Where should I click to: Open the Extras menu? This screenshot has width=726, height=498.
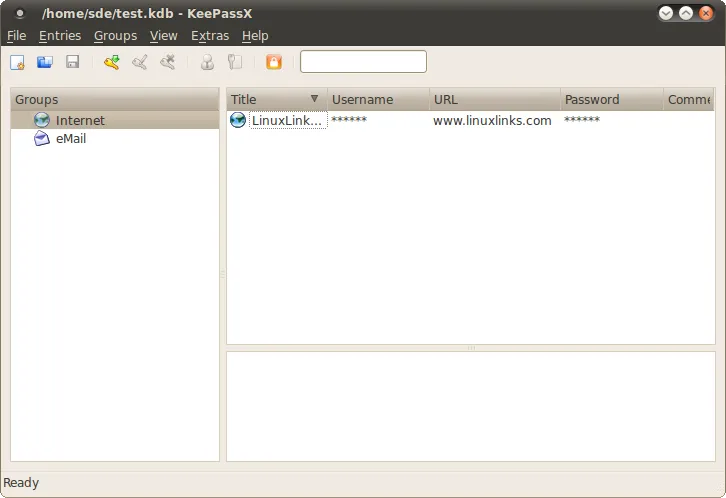pos(210,35)
